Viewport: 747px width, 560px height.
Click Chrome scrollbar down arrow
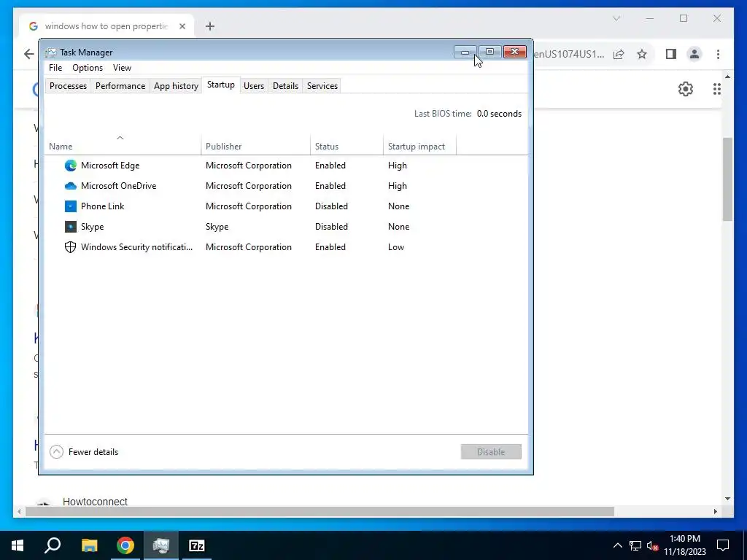(727, 499)
